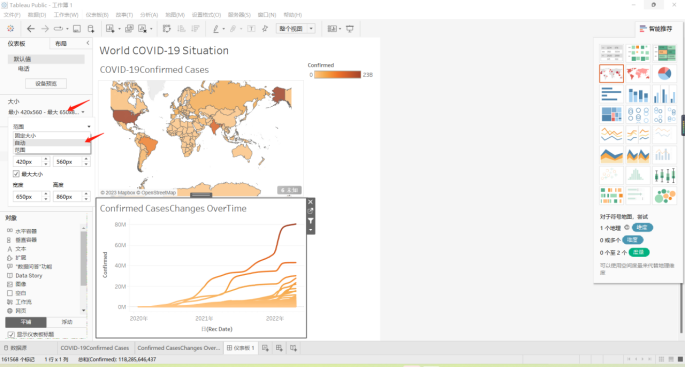Click the redo forward arrow in toolbar
The image size is (686, 368).
45,28
